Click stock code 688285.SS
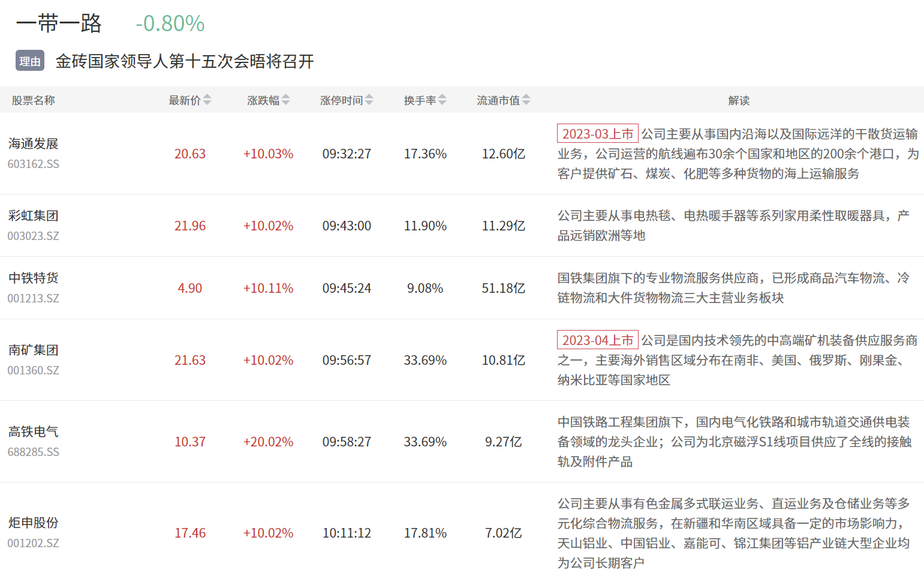The height and width of the screenshot is (576, 924). pos(34,452)
